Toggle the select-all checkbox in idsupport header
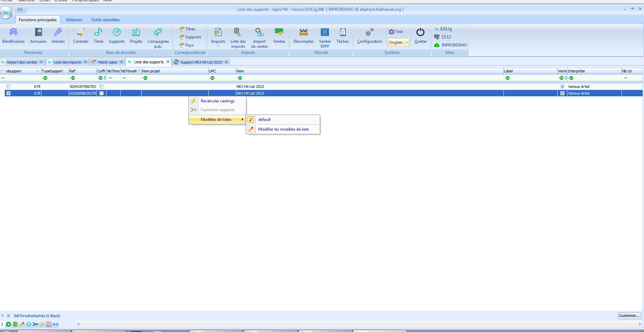 tap(3, 71)
